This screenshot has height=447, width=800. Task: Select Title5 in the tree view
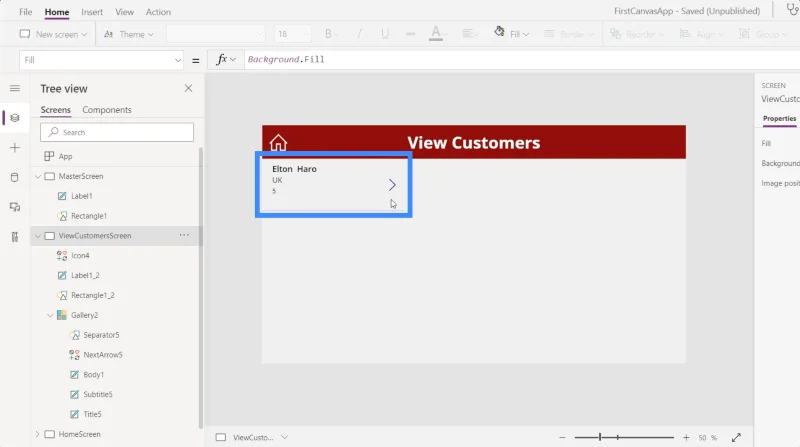click(x=92, y=414)
